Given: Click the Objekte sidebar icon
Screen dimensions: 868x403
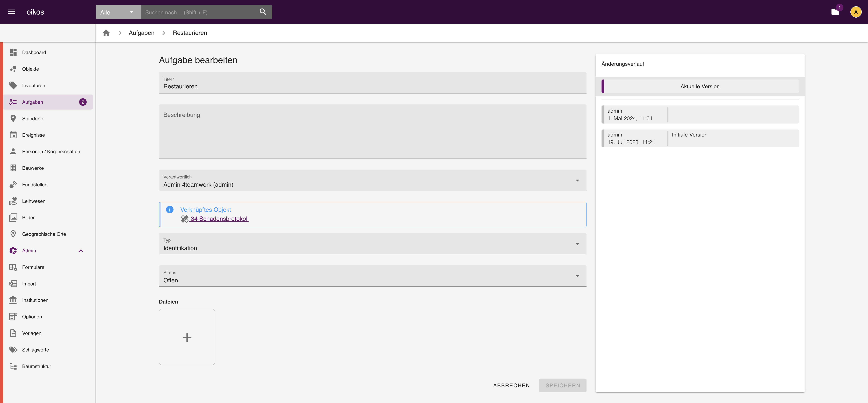Looking at the screenshot, I should [13, 69].
